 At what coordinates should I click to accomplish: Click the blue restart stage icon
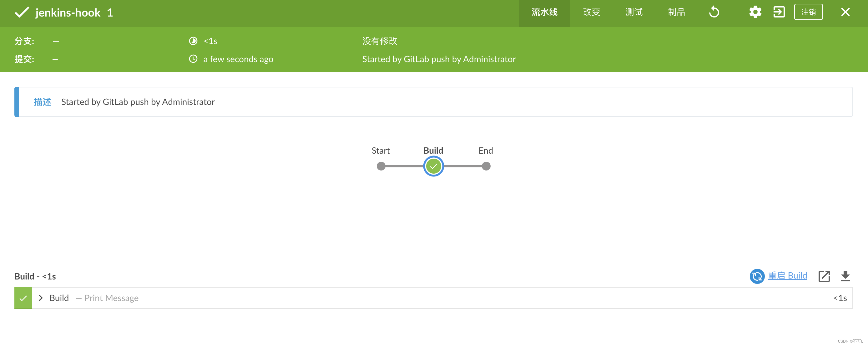(757, 276)
